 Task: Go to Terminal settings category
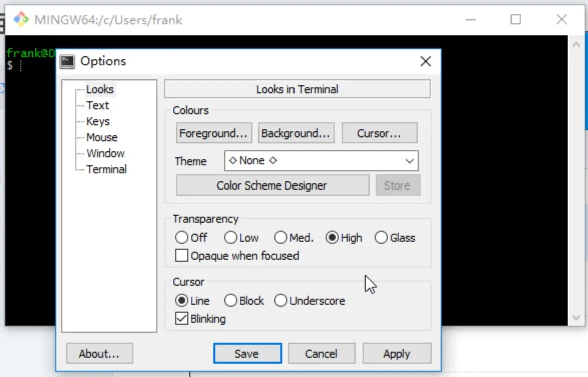pos(106,169)
